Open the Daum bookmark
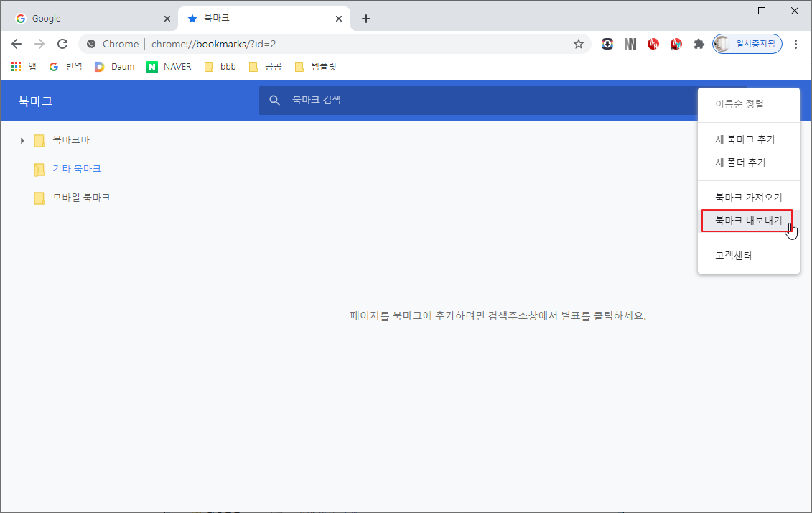812x513 pixels. [114, 66]
